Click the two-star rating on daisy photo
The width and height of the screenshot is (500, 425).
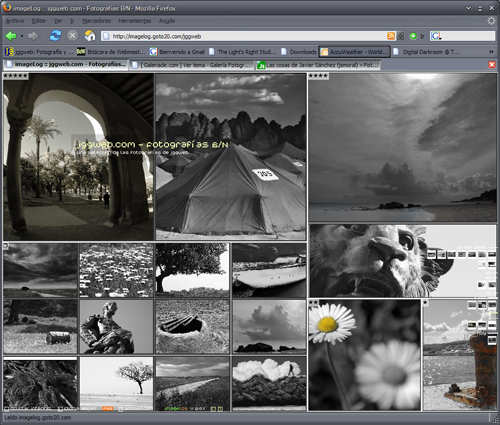click(314, 303)
